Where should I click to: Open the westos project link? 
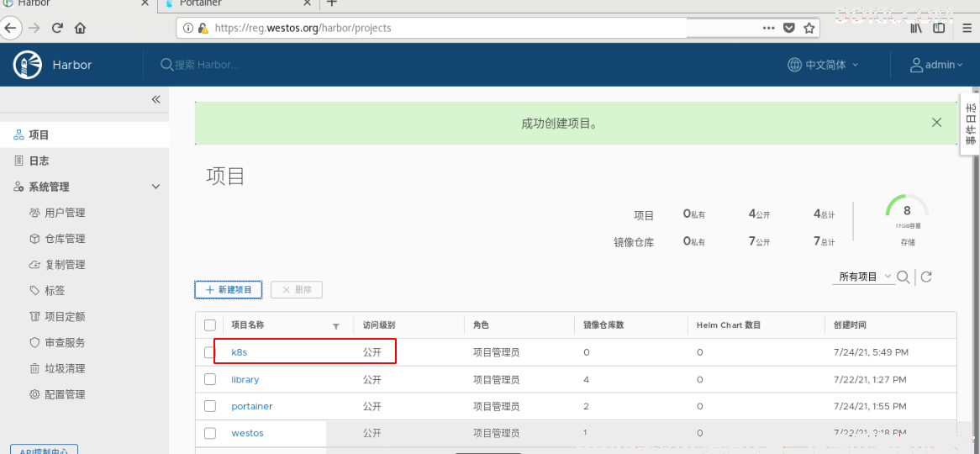pyautogui.click(x=247, y=433)
